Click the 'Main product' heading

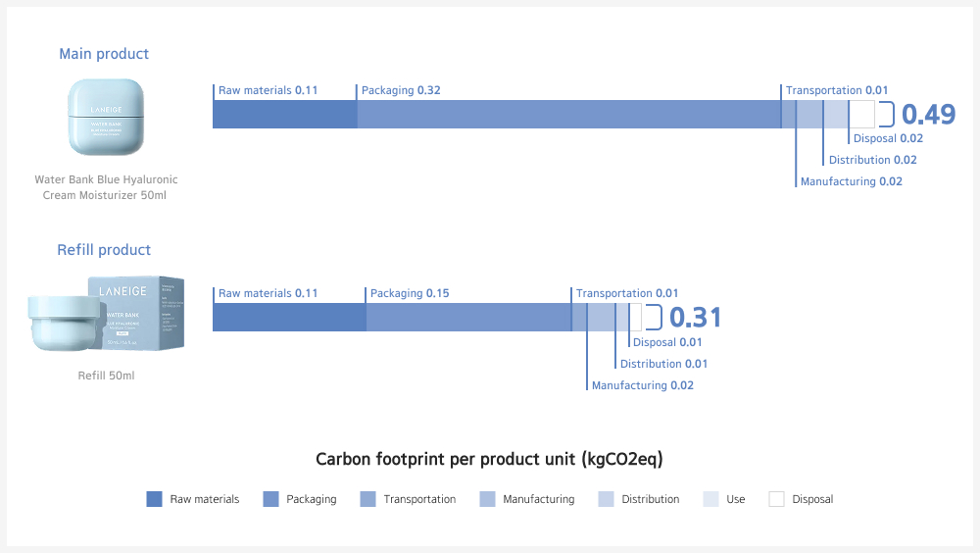104,54
